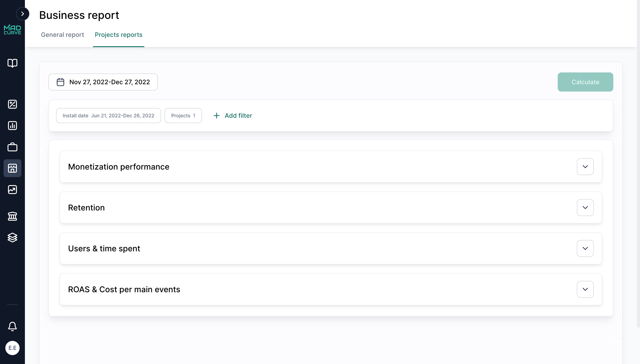Open the E.E user profile avatar

12,348
